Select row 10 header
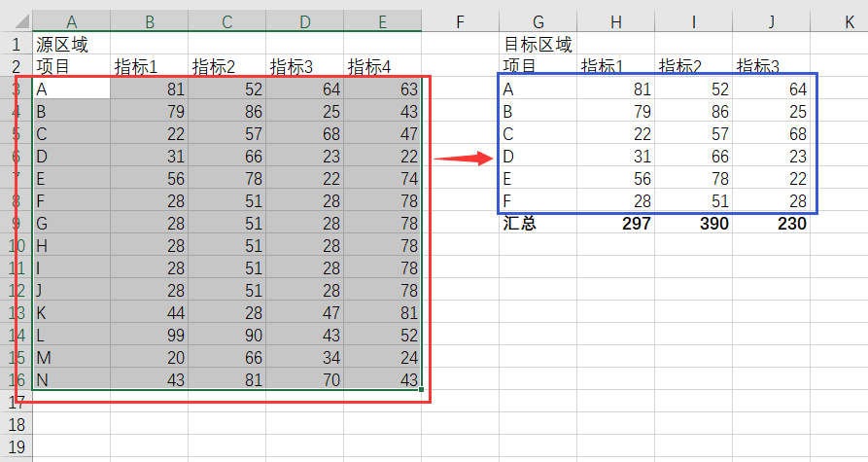 coord(17,245)
